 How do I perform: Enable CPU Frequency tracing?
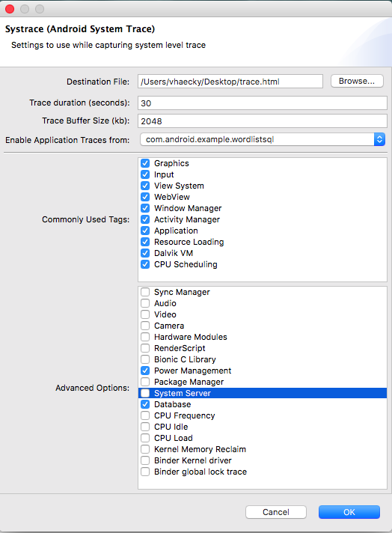145,415
